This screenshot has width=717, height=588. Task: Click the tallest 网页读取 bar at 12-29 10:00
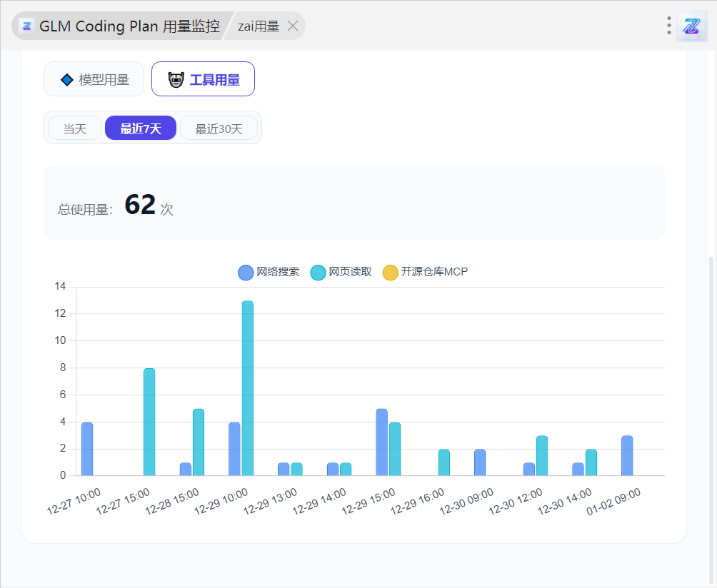coord(248,388)
